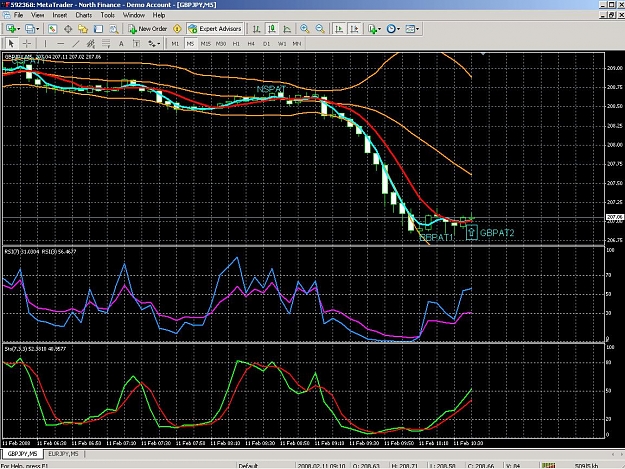Viewport: 625px width, 469px height.
Task: Click the 207.06 current price tag
Action: point(614,217)
